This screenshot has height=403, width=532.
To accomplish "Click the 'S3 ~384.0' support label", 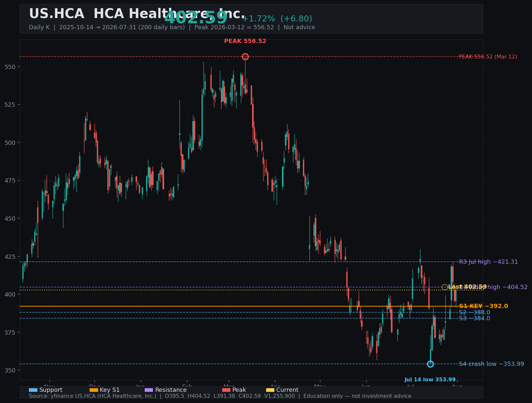I will 474,318.
